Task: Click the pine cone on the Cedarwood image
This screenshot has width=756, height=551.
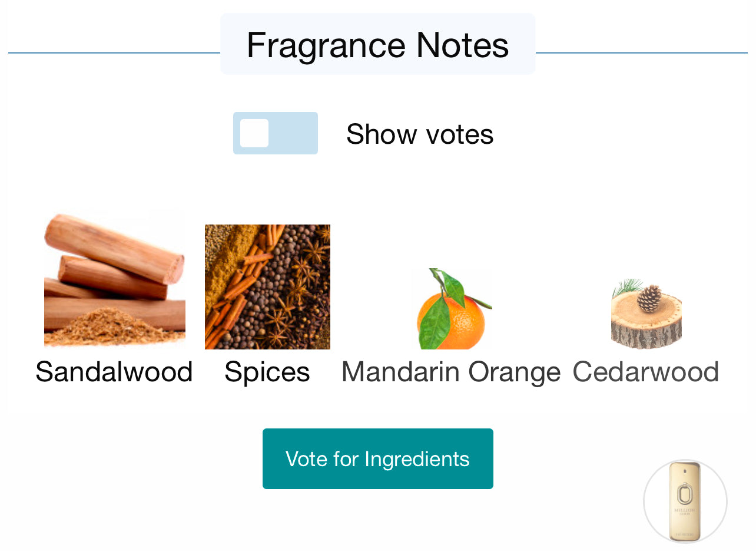Action: pyautogui.click(x=649, y=298)
